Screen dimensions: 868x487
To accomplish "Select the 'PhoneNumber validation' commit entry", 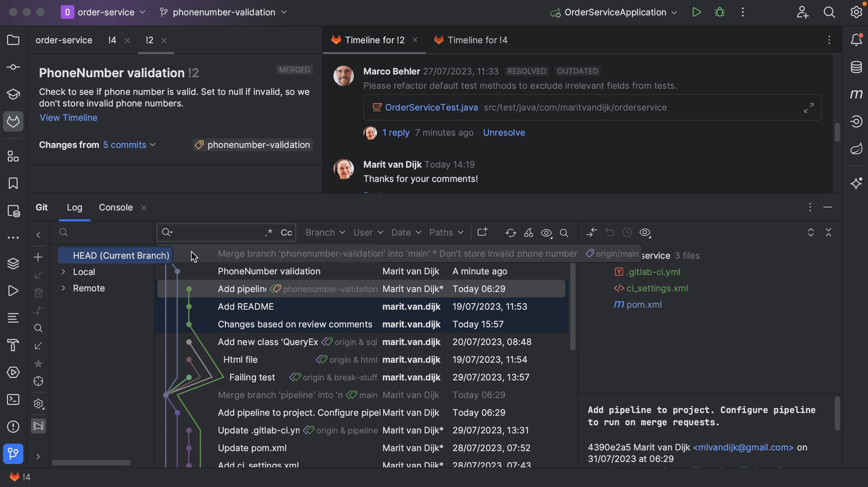I will pos(268,271).
